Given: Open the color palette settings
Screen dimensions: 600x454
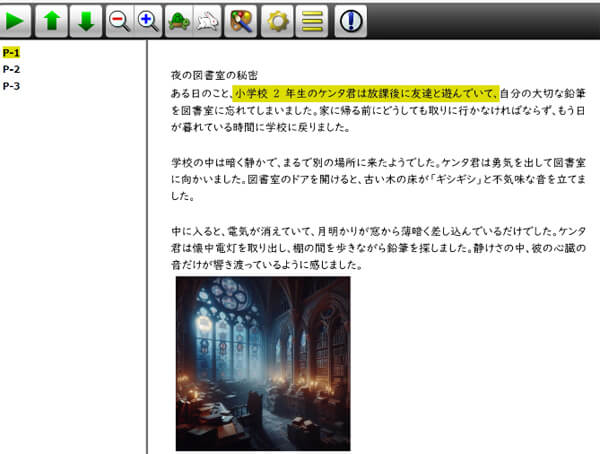Looking at the screenshot, I should point(240,20).
